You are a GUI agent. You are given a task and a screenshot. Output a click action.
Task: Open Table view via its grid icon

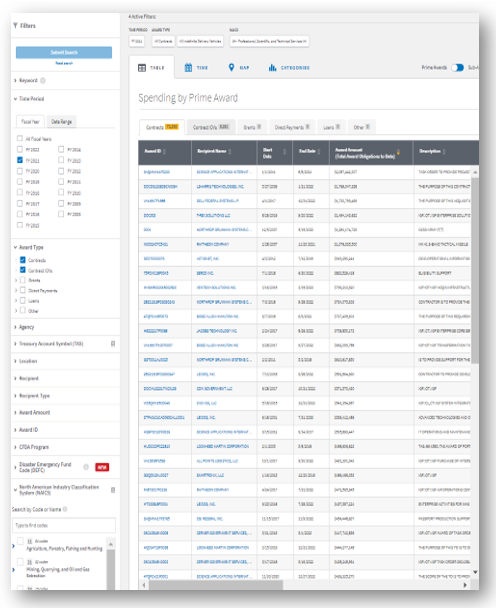pyautogui.click(x=142, y=68)
